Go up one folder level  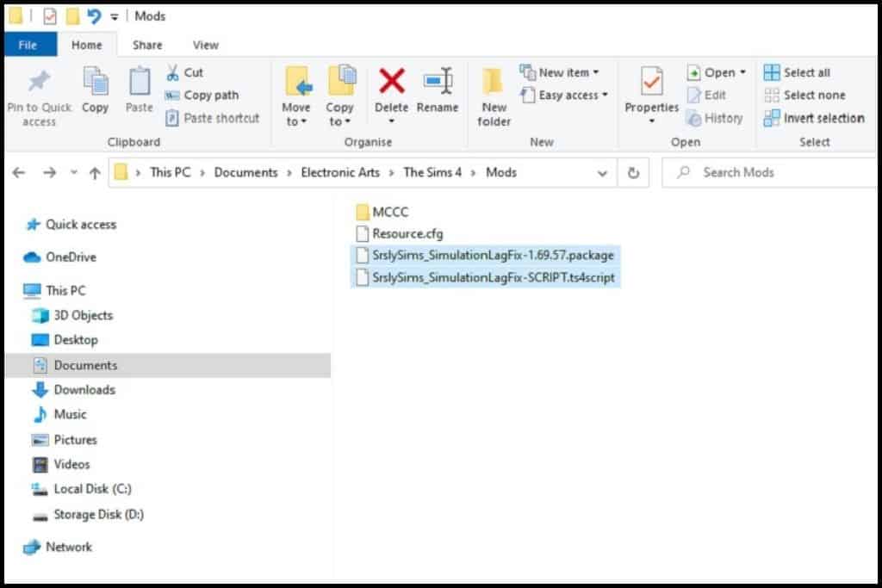tap(95, 172)
